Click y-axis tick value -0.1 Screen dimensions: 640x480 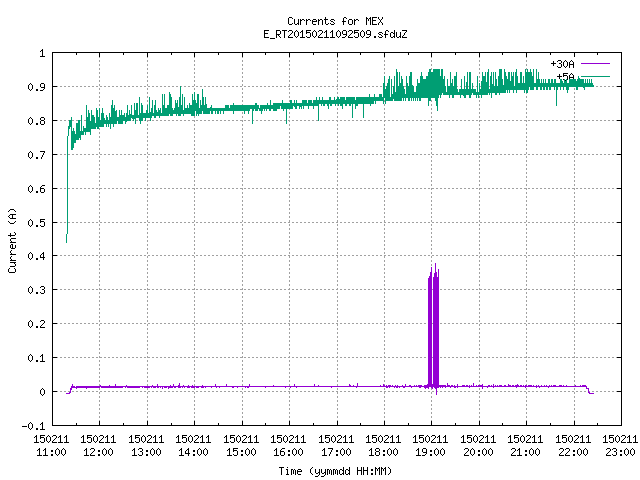(33, 426)
